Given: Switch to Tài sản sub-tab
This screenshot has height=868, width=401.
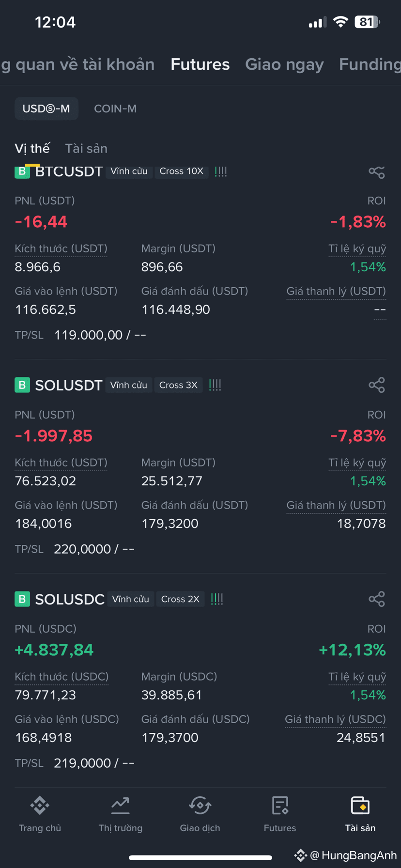Looking at the screenshot, I should [86, 148].
